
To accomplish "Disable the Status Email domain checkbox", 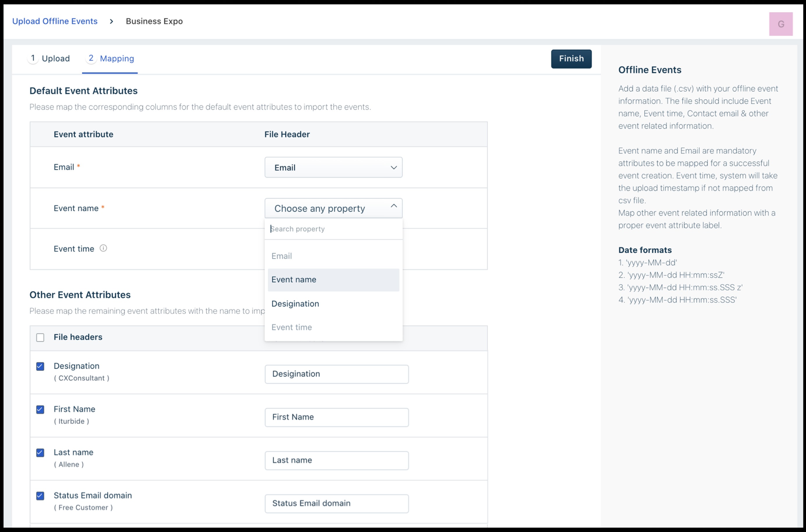I will point(40,496).
